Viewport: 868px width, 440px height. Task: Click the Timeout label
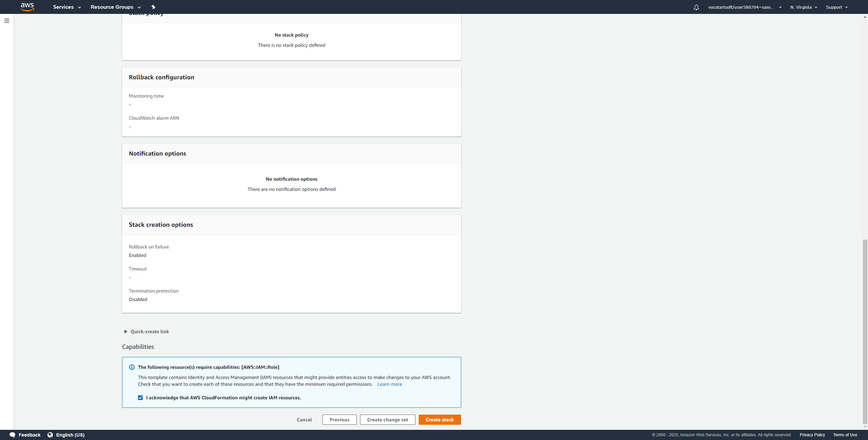pos(138,269)
